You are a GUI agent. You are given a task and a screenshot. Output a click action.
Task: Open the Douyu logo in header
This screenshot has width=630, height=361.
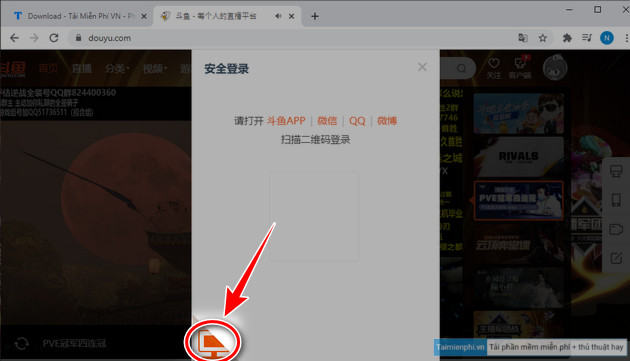13,68
